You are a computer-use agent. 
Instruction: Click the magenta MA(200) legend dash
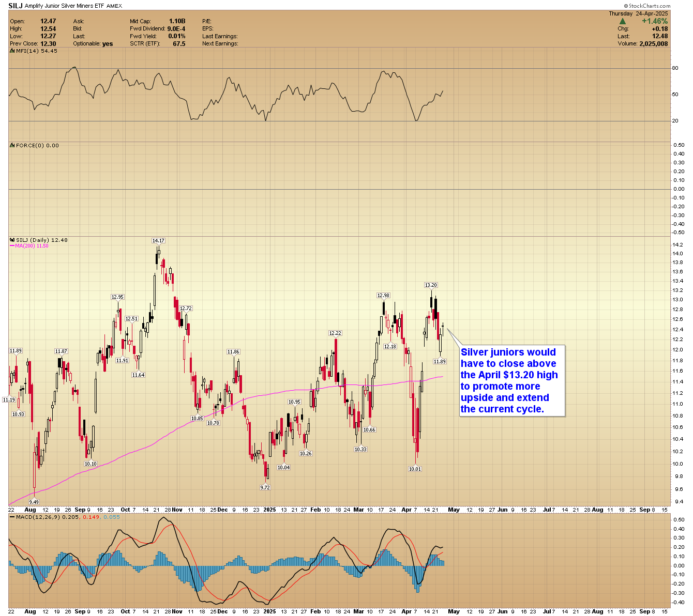pyautogui.click(x=12, y=246)
